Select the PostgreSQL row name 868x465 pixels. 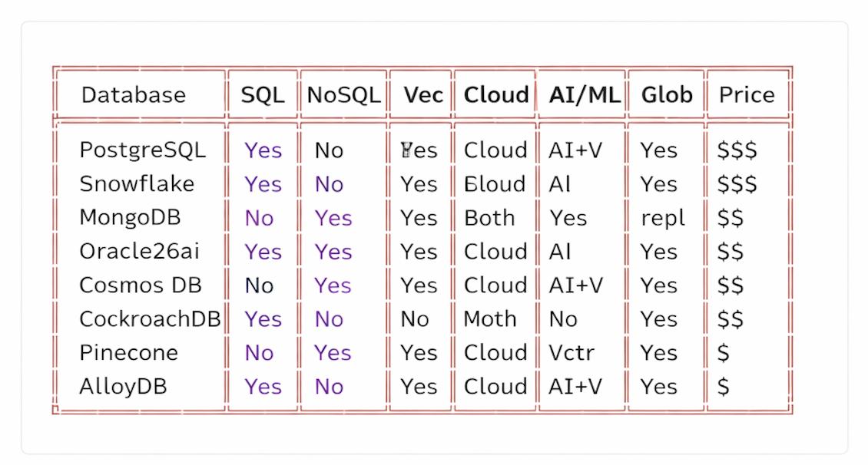[143, 150]
